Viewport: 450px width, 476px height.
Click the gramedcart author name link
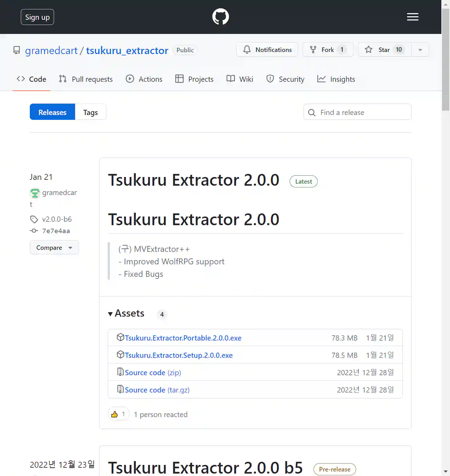[x=59, y=193]
